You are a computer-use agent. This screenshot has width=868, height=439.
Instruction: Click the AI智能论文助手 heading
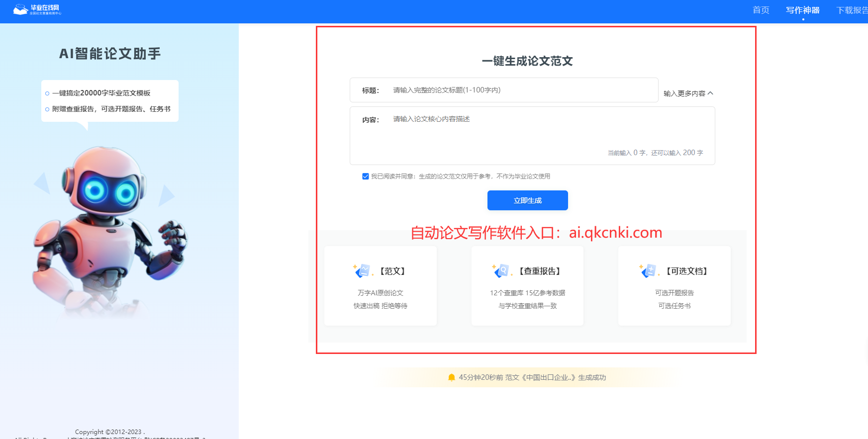[x=110, y=54]
